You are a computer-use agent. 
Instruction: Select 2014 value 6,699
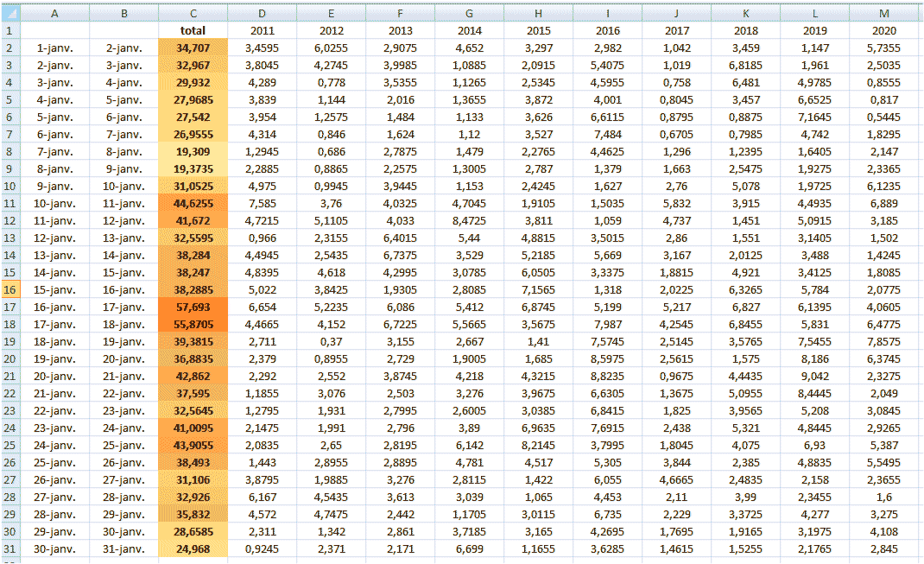click(470, 549)
